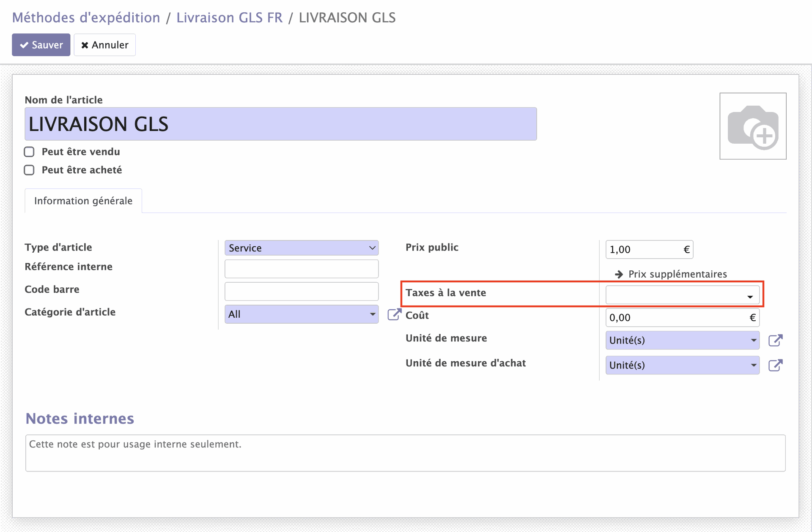Go to Méthodes d'expédition breadcrumb

[86, 18]
